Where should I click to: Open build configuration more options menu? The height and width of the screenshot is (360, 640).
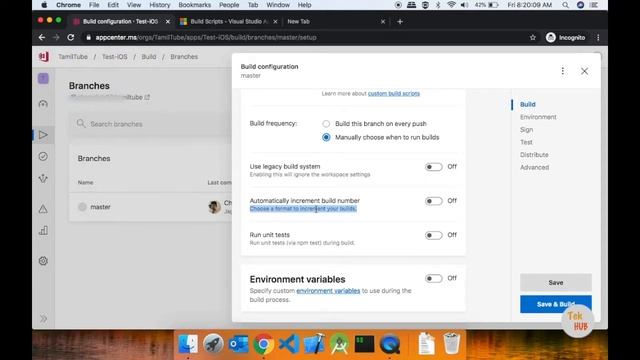(x=562, y=71)
